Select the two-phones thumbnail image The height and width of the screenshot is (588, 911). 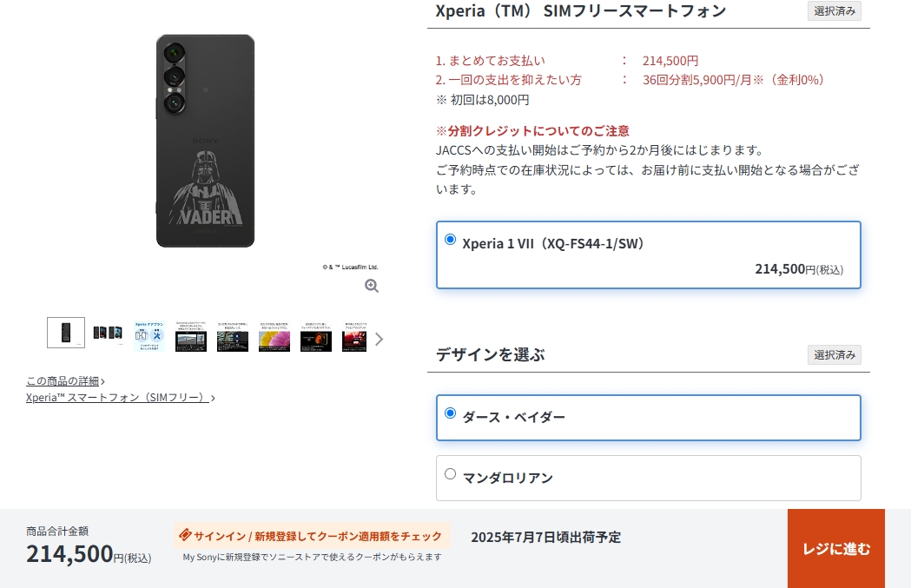[108, 333]
